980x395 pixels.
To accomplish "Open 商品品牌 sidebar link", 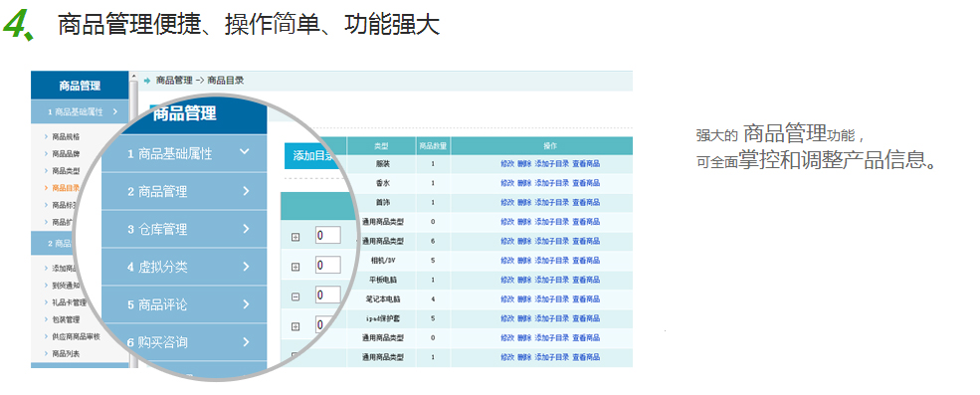I will click(x=66, y=154).
